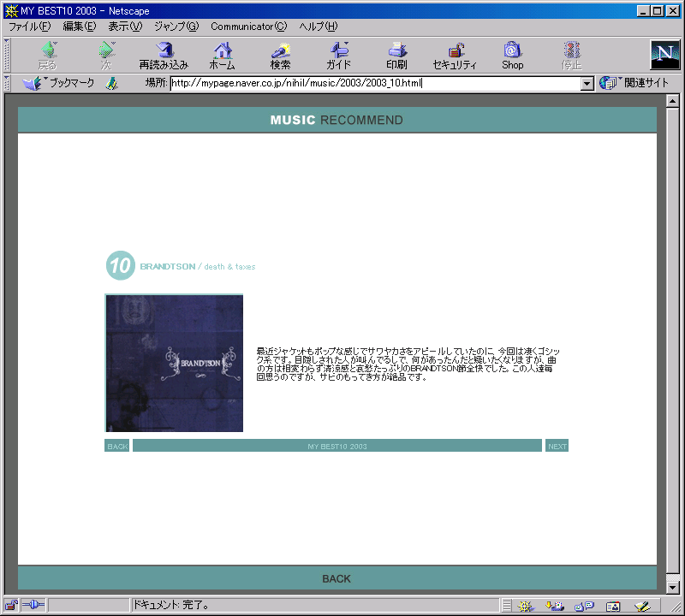
Task: Reload the page with 再読み込み
Action: tap(164, 56)
